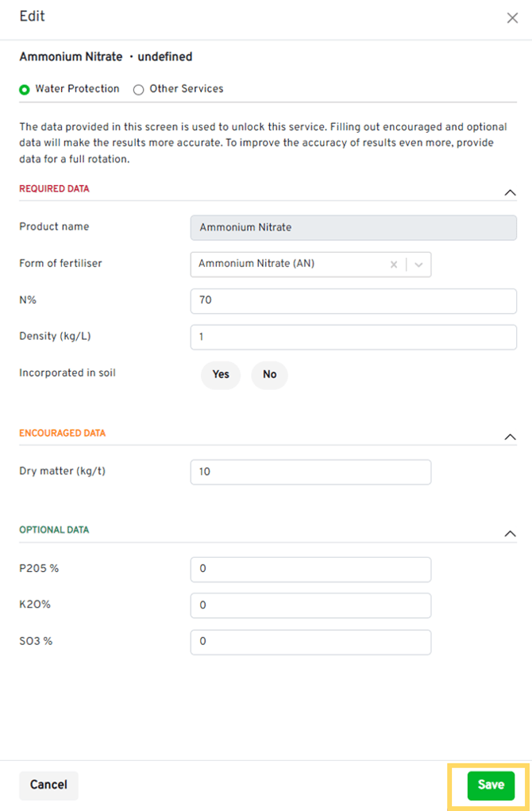The image size is (532, 811).
Task: Focus the Density (kg/L) field
Action: 353,337
